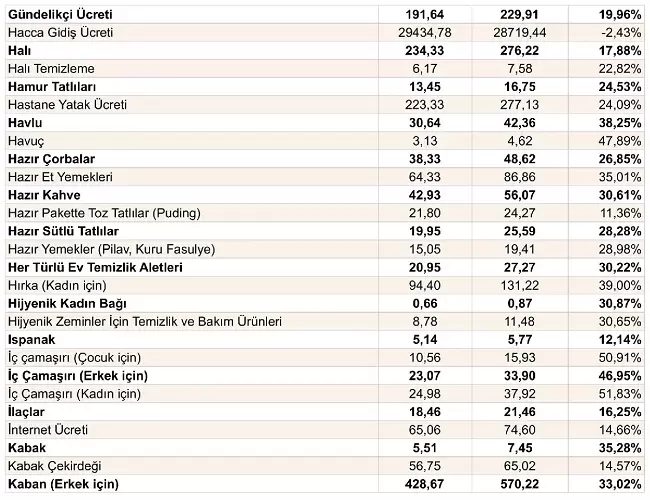Image resolution: width=650 pixels, height=500 pixels.
Task: Select the Kabak Çekirdeği row label
Action: coord(55,466)
